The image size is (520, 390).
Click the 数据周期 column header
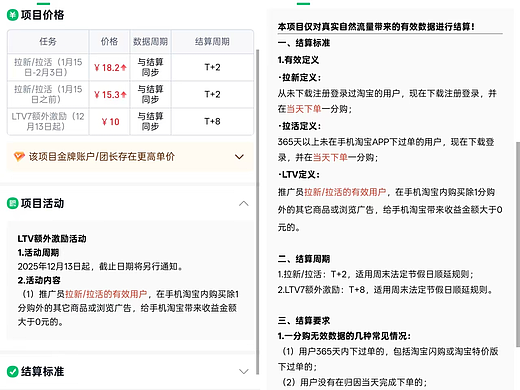(x=150, y=41)
